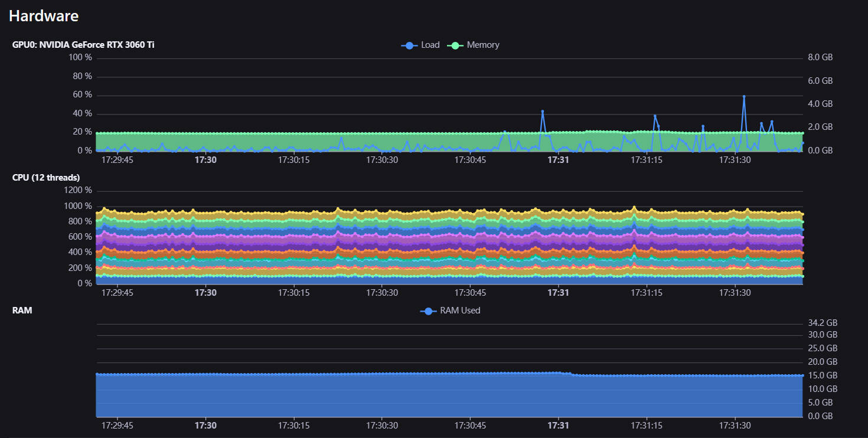Click the green Memory legend marker icon
The height and width of the screenshot is (438, 868).
455,45
